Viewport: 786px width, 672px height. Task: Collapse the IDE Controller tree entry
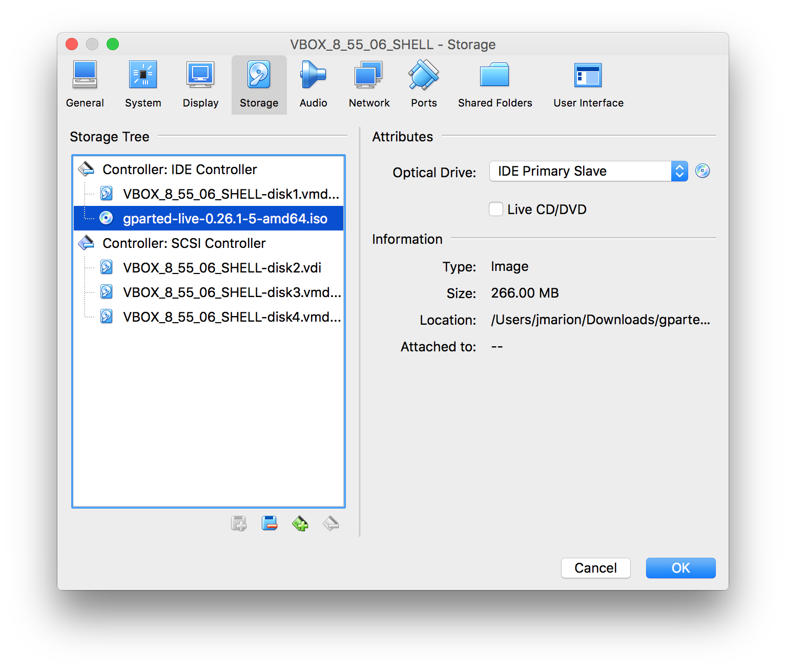coord(86,169)
